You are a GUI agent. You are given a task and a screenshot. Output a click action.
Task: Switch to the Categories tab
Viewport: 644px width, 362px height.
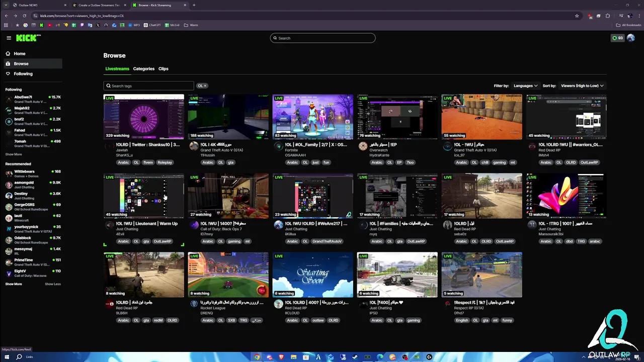click(144, 68)
